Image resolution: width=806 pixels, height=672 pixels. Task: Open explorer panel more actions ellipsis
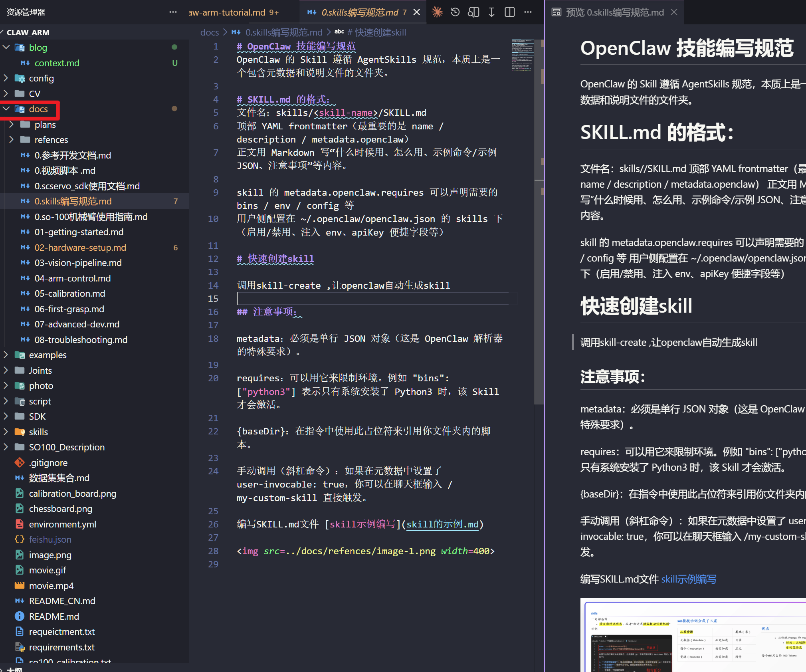pyautogui.click(x=173, y=12)
